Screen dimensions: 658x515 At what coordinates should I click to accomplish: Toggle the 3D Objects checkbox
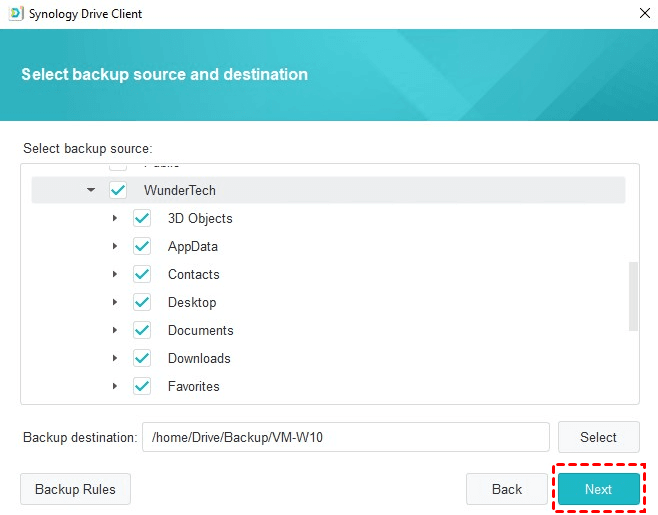pyautogui.click(x=142, y=218)
